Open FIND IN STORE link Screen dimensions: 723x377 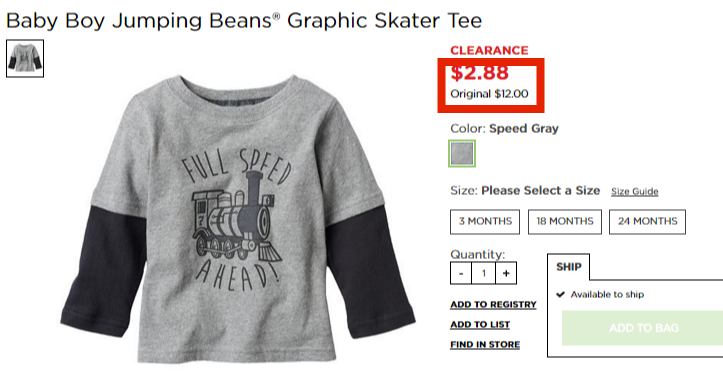(485, 344)
